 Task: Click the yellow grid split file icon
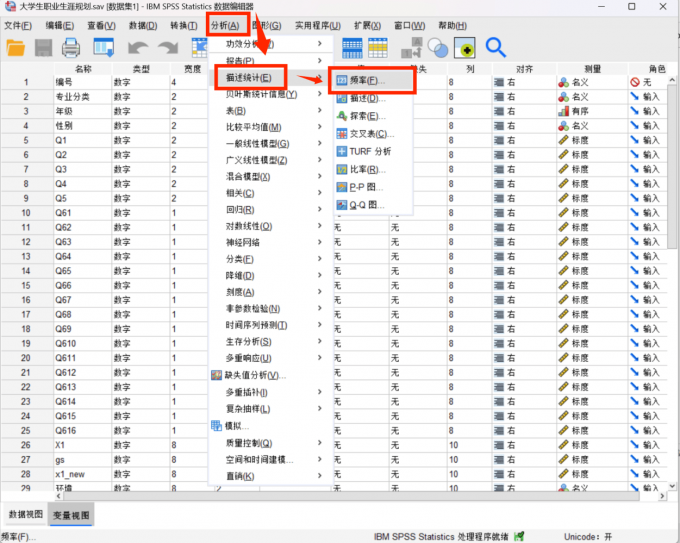(378, 48)
